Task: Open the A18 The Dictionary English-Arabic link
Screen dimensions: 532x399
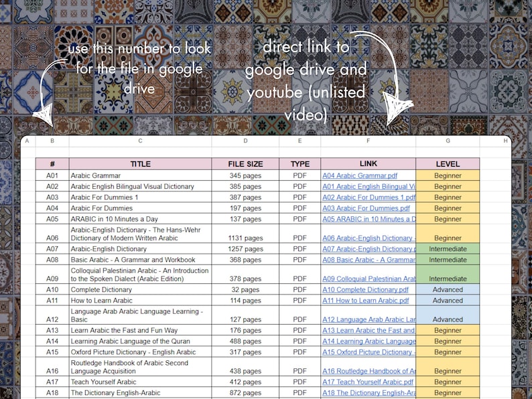Action: click(x=369, y=392)
